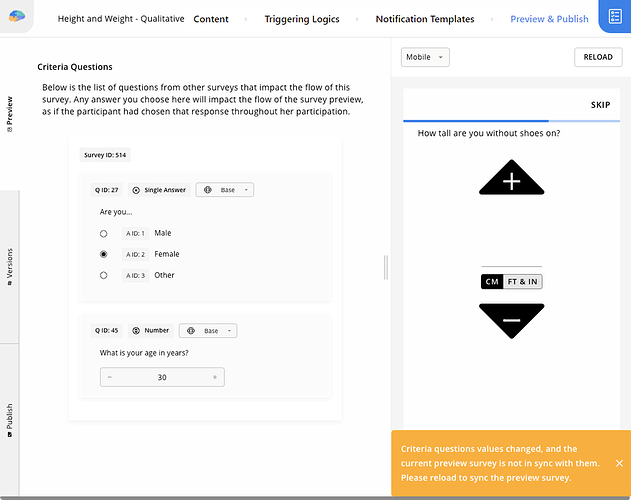Screen dimensions: 631x500
Task: Click the Q ID: 27 tag
Action: (107, 190)
